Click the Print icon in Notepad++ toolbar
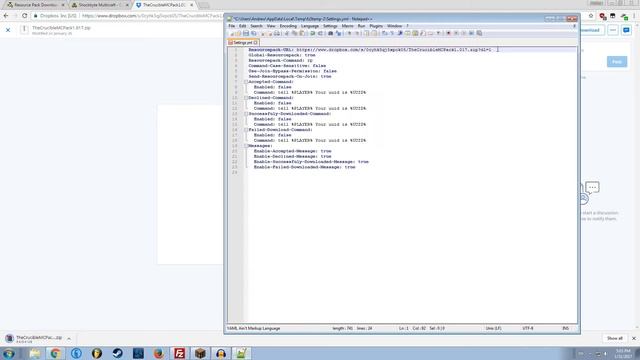The width and height of the screenshot is (640, 360). click(277, 33)
